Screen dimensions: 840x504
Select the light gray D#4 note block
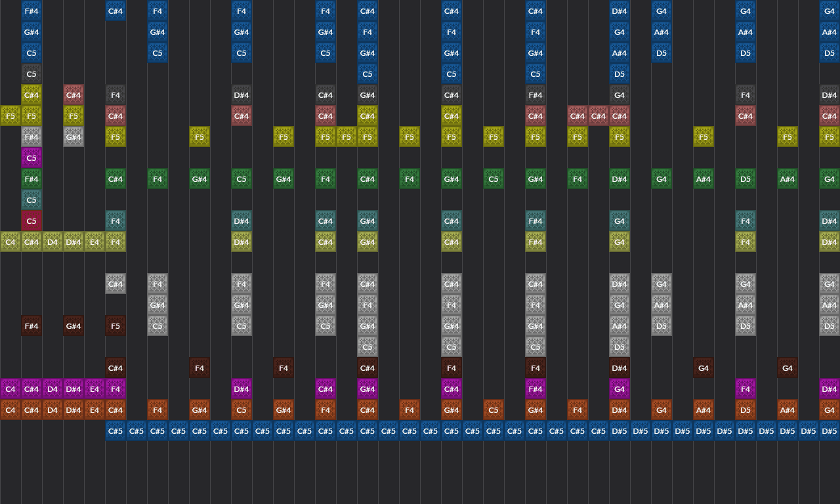(619, 284)
